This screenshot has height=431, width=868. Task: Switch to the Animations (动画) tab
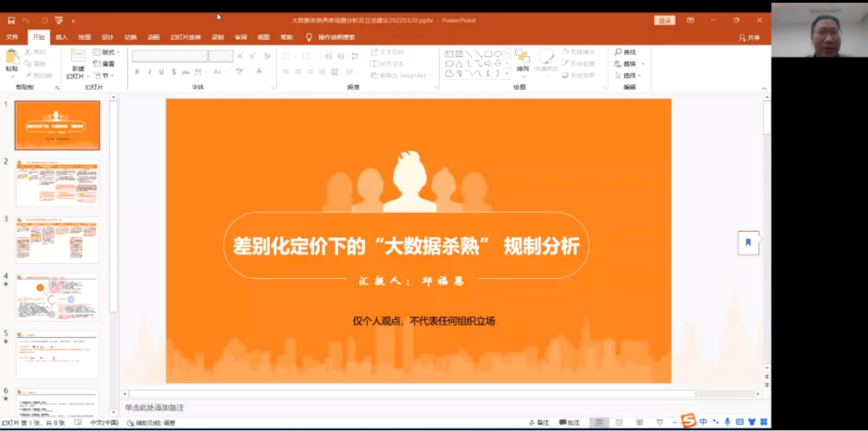(153, 37)
